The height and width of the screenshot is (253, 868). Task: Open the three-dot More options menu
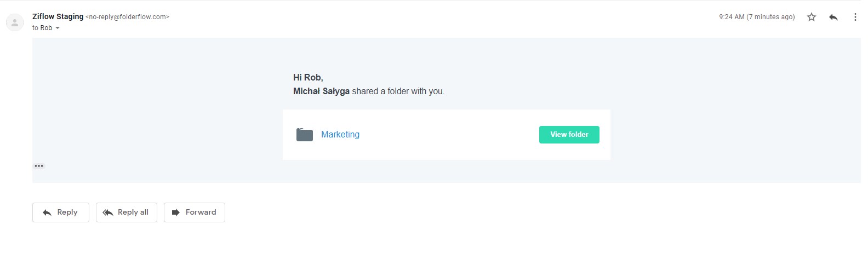855,17
